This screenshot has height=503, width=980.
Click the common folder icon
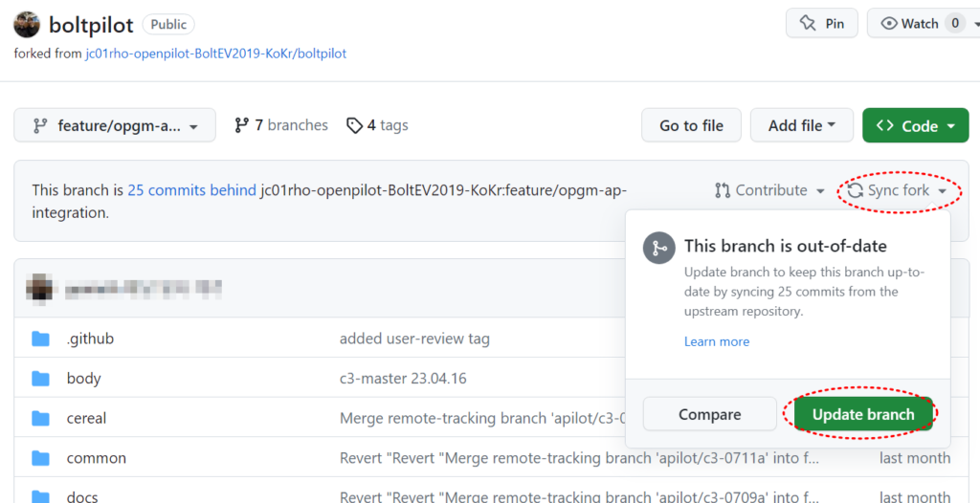point(40,458)
